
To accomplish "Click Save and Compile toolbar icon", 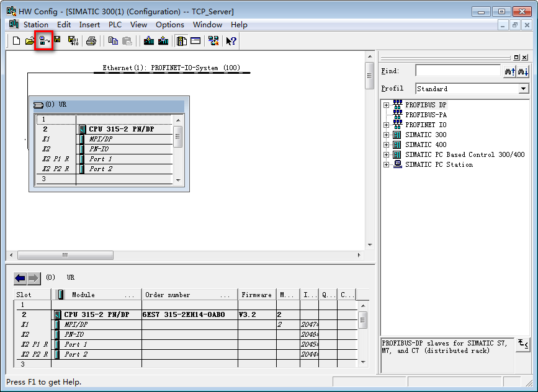I will (x=73, y=41).
